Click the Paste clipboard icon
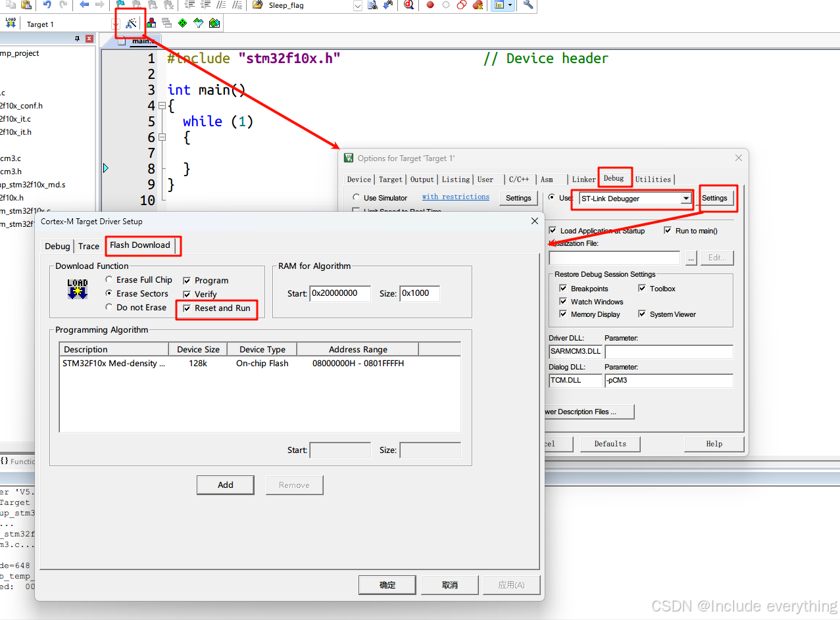840x620 pixels. tap(26, 5)
